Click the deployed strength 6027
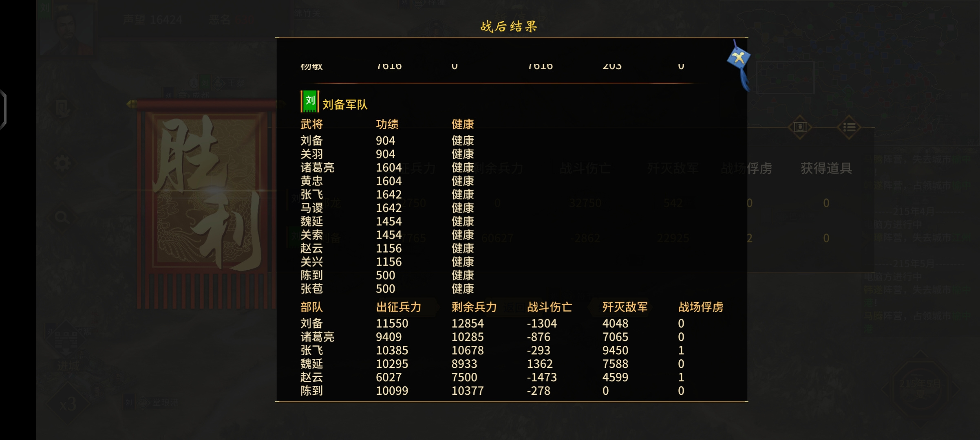 [389, 377]
